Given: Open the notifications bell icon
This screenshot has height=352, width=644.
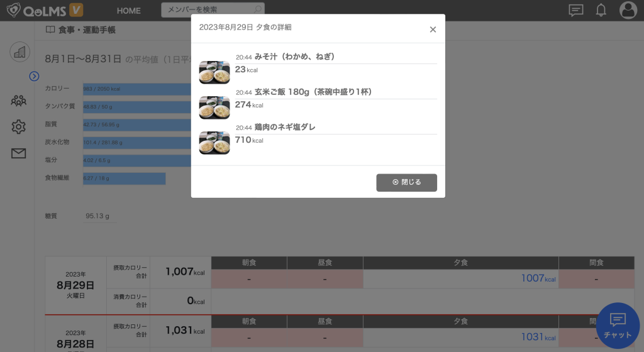Looking at the screenshot, I should [601, 10].
